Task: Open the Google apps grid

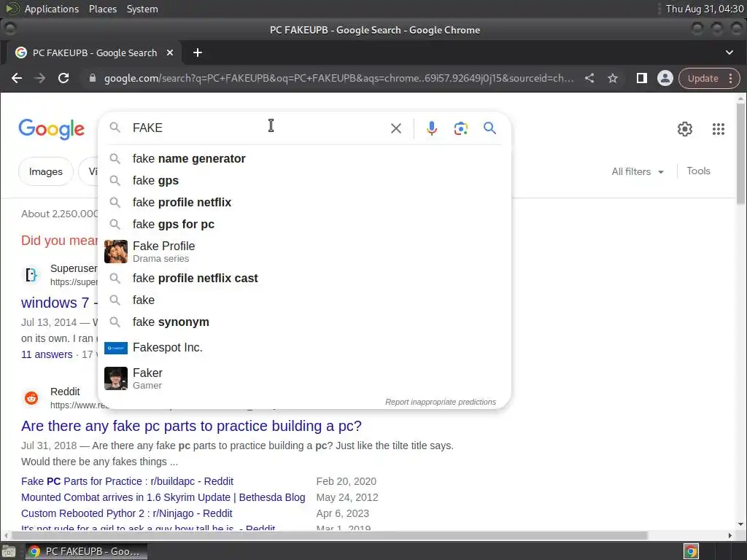Action: pos(719,128)
